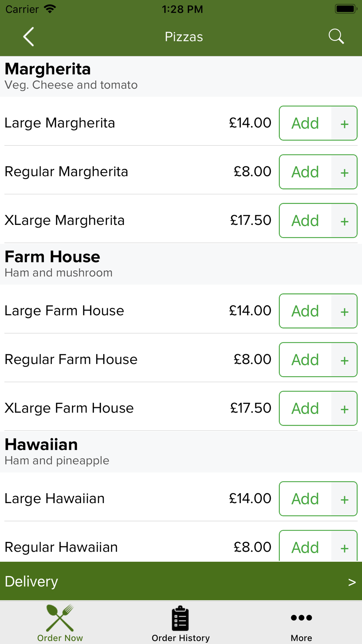The width and height of the screenshot is (362, 644).
Task: Add XLarge Margherita to the order
Action: point(305,221)
